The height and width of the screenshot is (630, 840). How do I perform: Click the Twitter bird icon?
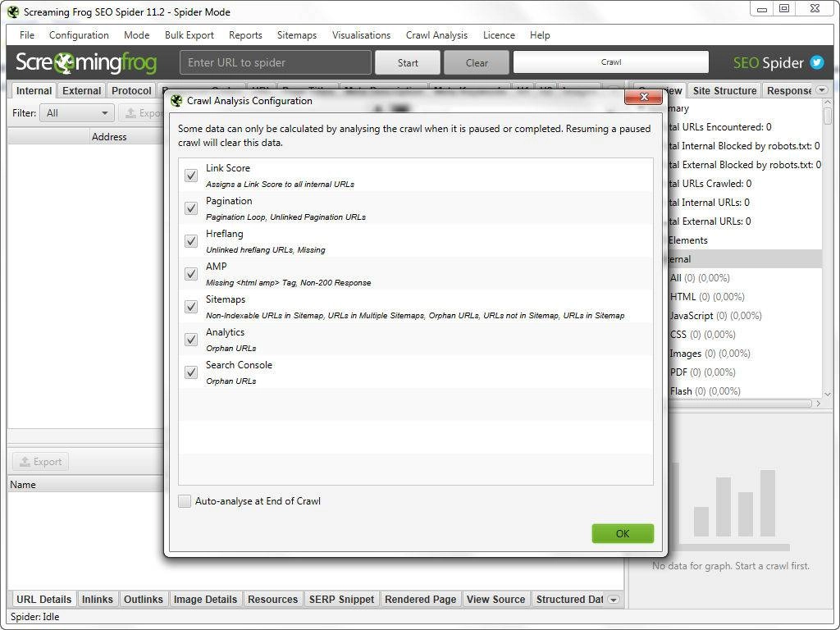coord(816,62)
